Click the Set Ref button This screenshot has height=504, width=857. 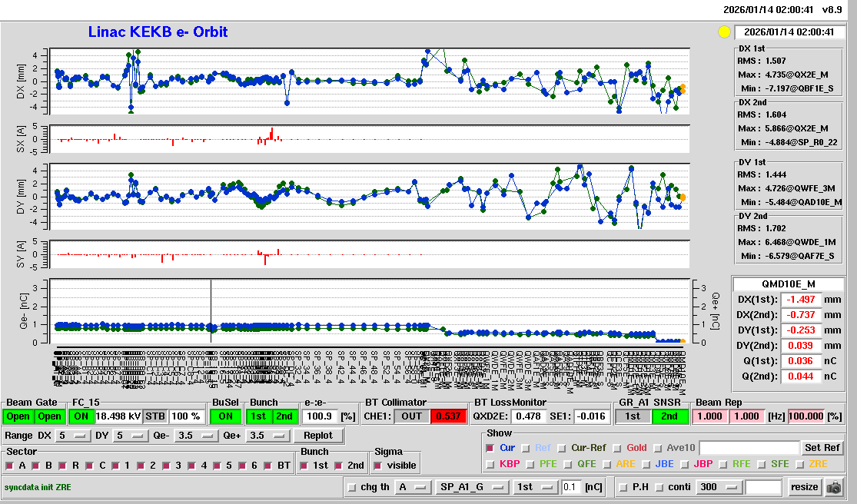click(x=822, y=448)
